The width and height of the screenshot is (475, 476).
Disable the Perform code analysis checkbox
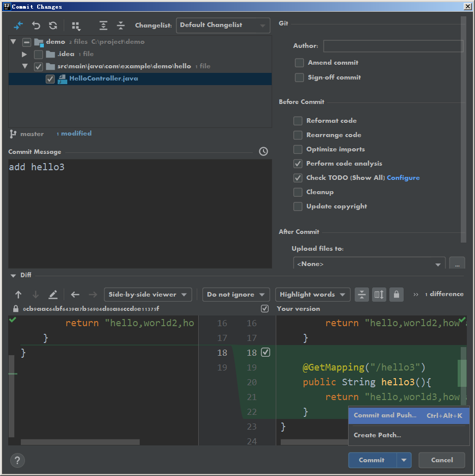pos(298,164)
